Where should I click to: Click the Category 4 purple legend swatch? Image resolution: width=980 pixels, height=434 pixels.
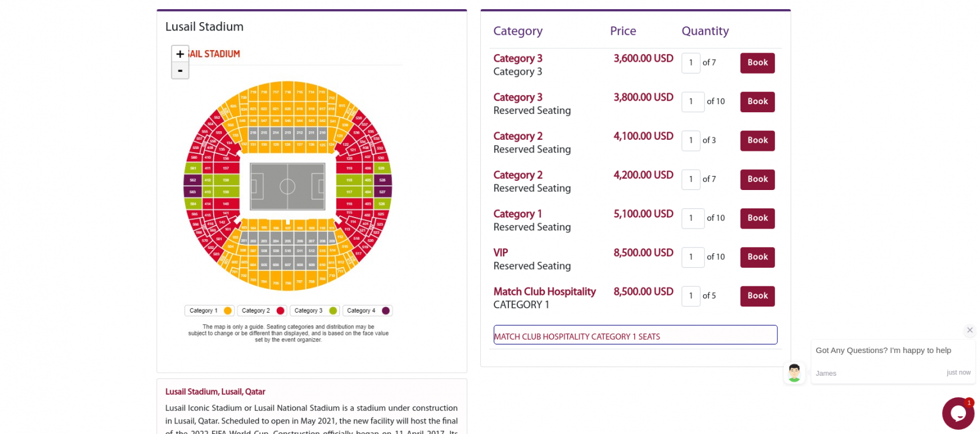386,311
